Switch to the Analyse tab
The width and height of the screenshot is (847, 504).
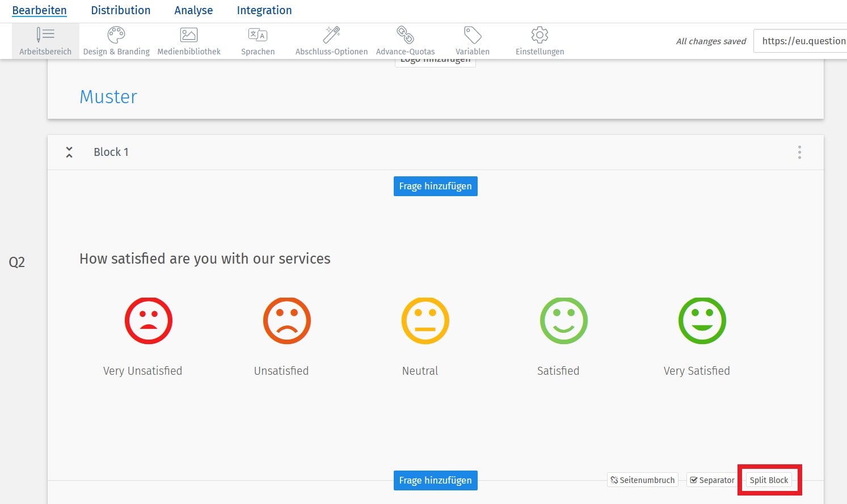[x=193, y=10]
